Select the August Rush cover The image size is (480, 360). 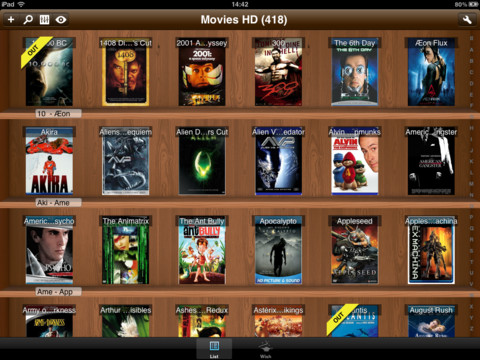[x=431, y=321]
